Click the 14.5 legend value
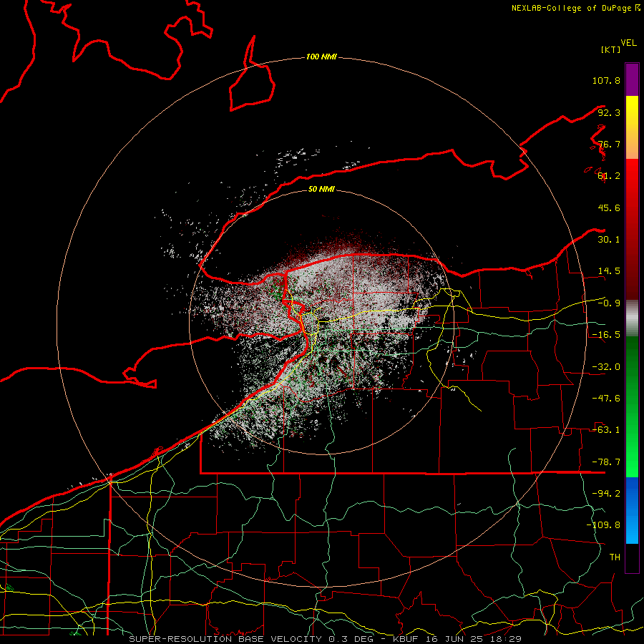This screenshot has height=644, width=644. 609,271
